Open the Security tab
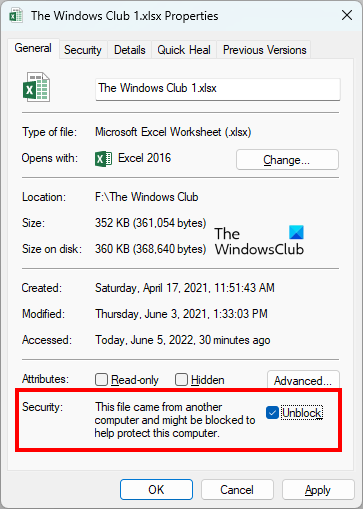This screenshot has width=363, height=509. [x=83, y=50]
